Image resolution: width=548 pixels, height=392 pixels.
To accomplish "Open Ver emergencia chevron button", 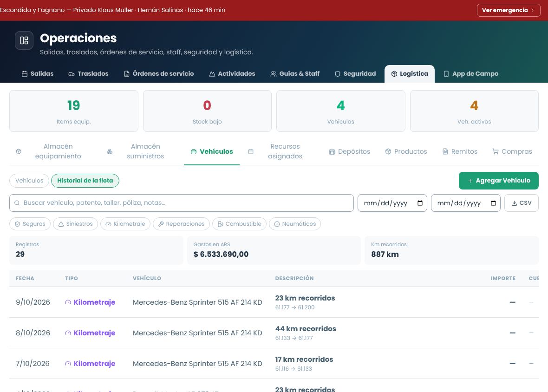I will [509, 10].
